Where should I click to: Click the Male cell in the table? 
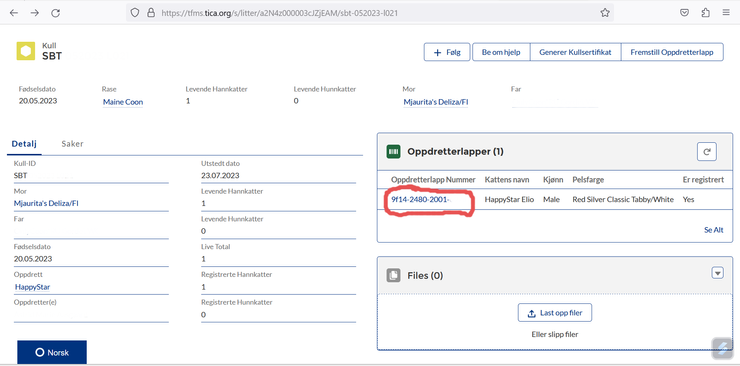[551, 200]
